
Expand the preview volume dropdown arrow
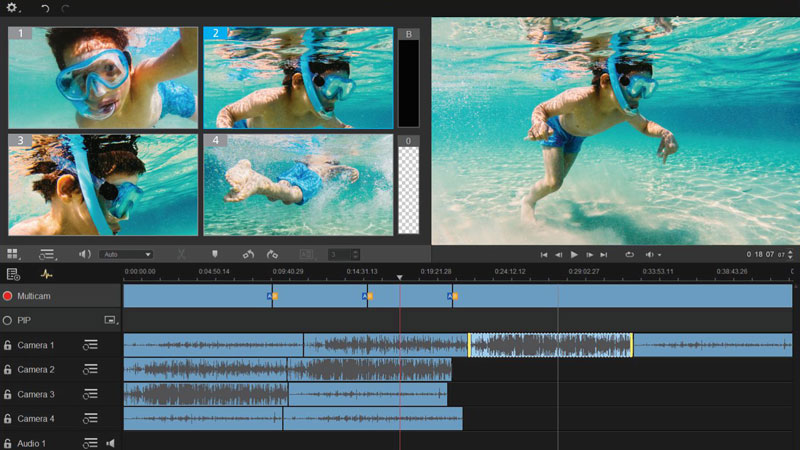[659, 255]
